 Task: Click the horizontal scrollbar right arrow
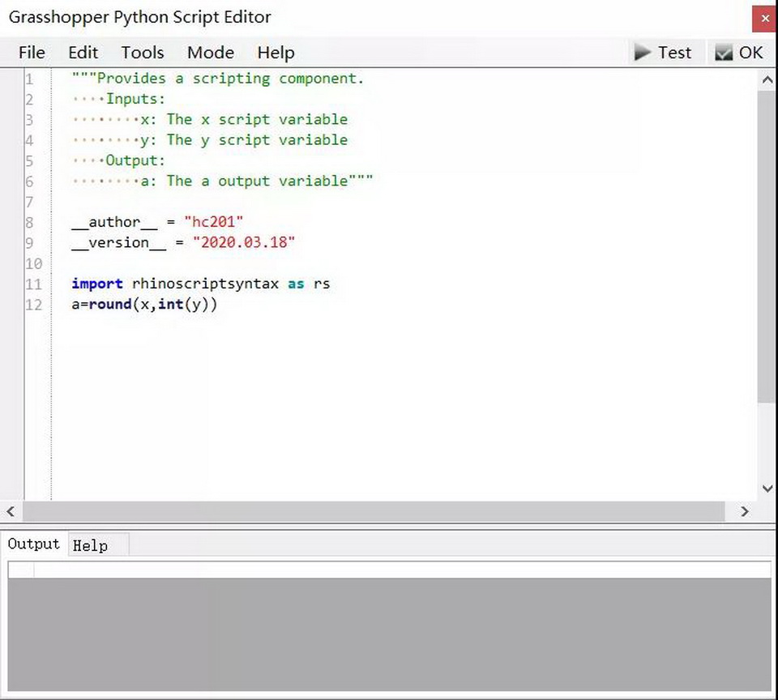click(745, 511)
